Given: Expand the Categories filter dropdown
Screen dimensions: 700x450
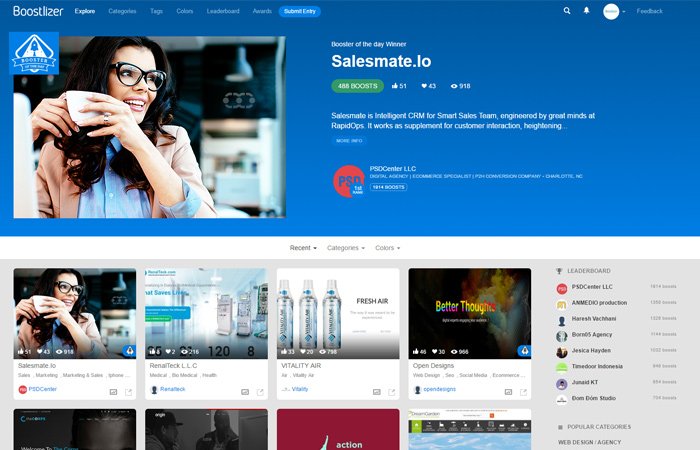Looking at the screenshot, I should 346,248.
